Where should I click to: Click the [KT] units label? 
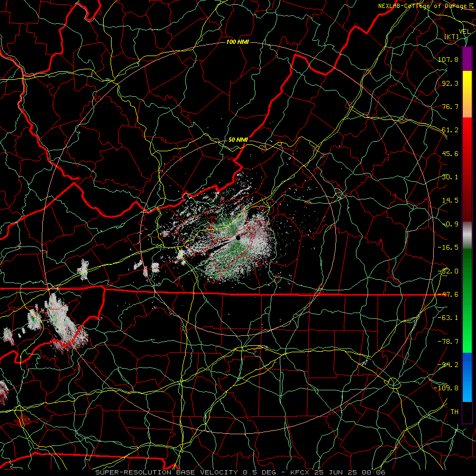[452, 36]
